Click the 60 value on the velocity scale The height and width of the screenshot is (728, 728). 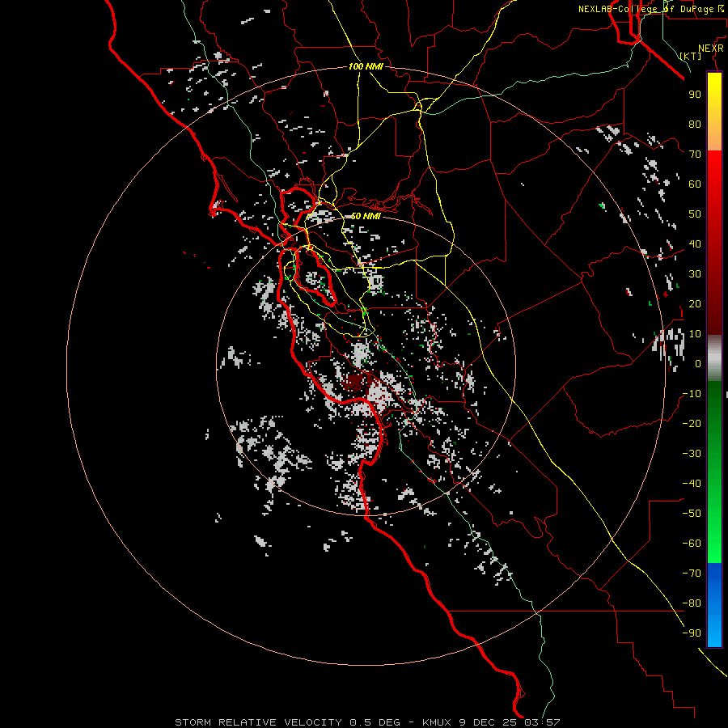[x=695, y=184]
